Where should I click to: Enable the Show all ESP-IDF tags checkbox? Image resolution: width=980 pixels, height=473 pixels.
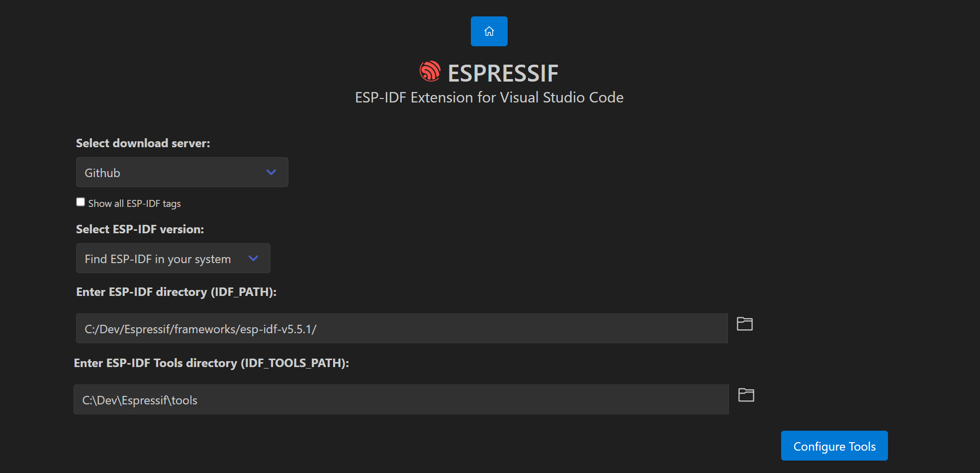click(x=81, y=202)
